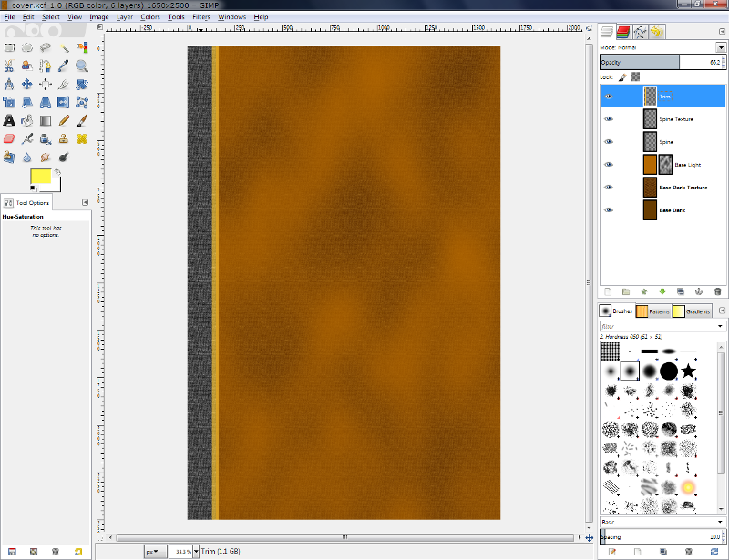Click the yellow foreground color swatch

pyautogui.click(x=40, y=176)
